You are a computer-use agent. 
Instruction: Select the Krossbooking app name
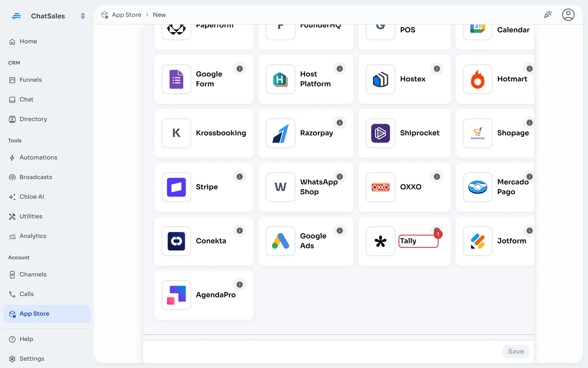point(221,133)
